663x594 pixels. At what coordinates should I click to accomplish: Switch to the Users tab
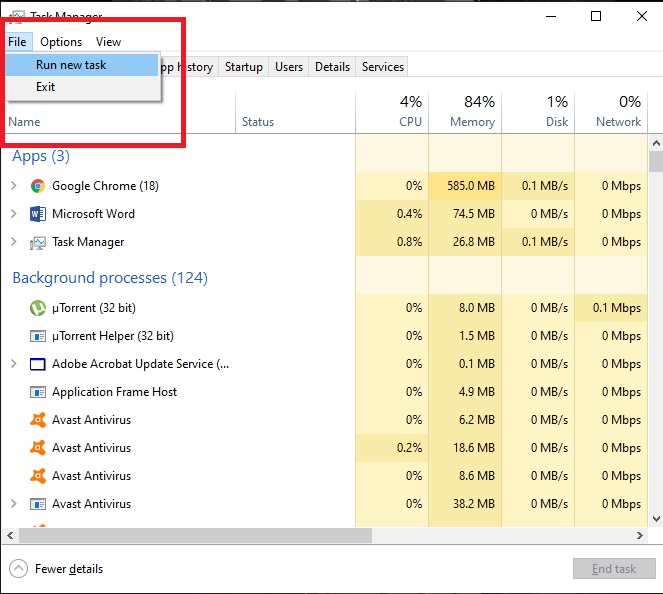tap(289, 67)
